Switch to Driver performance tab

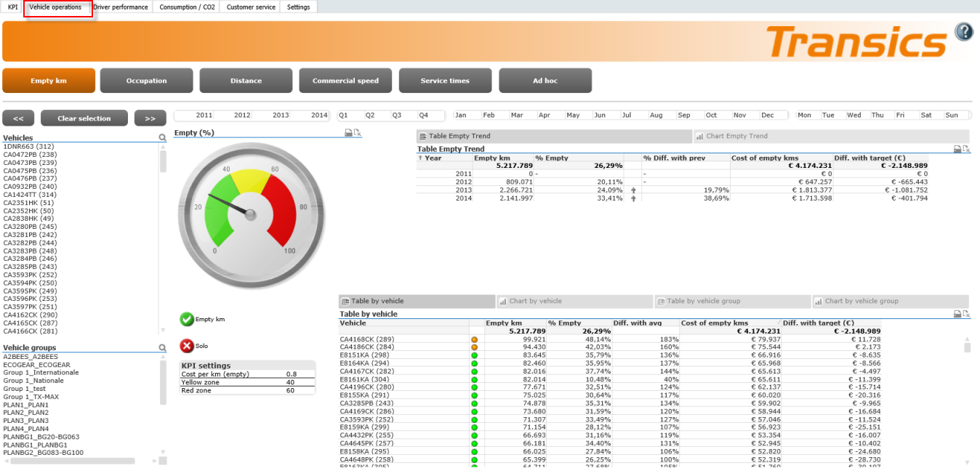[x=121, y=7]
